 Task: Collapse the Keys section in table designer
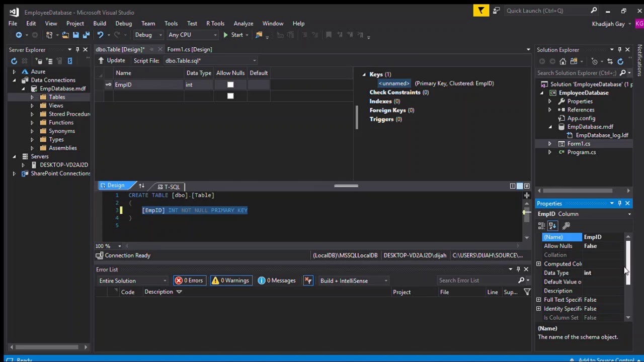[x=364, y=74]
